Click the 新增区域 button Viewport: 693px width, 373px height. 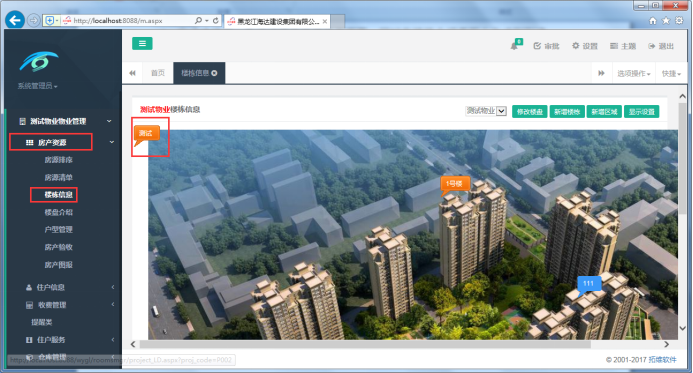(x=604, y=112)
